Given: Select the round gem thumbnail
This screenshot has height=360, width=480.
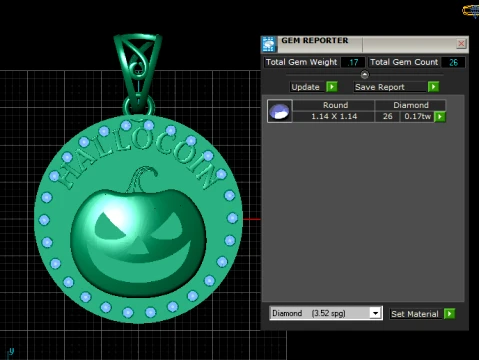Looking at the screenshot, I should (x=280, y=111).
